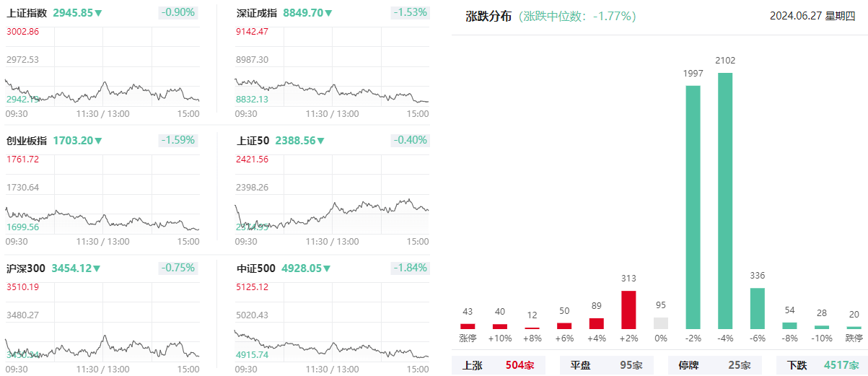Click the green -2% bar with 1997
This screenshot has height=376, width=868.
693,207
